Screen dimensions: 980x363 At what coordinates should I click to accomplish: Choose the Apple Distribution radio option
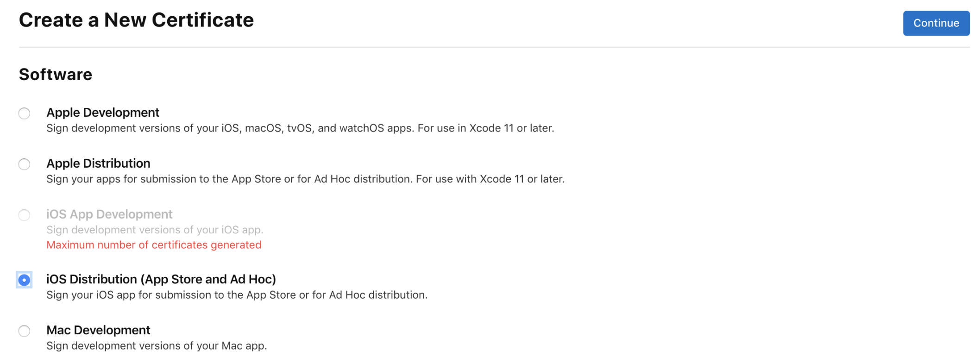(x=24, y=164)
